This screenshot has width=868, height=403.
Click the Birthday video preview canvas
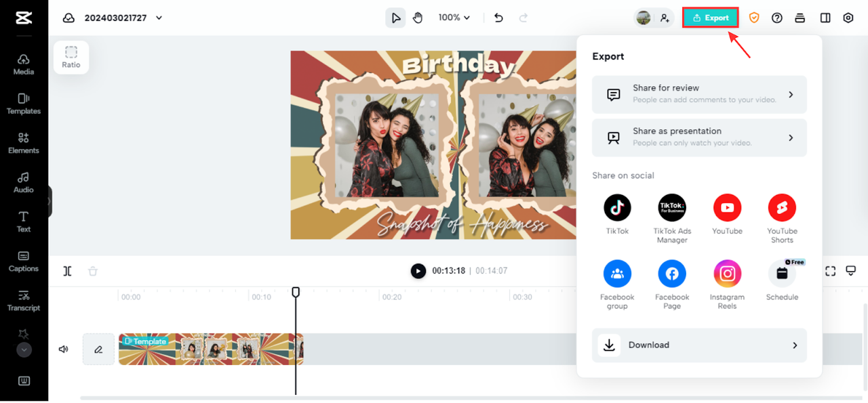433,145
